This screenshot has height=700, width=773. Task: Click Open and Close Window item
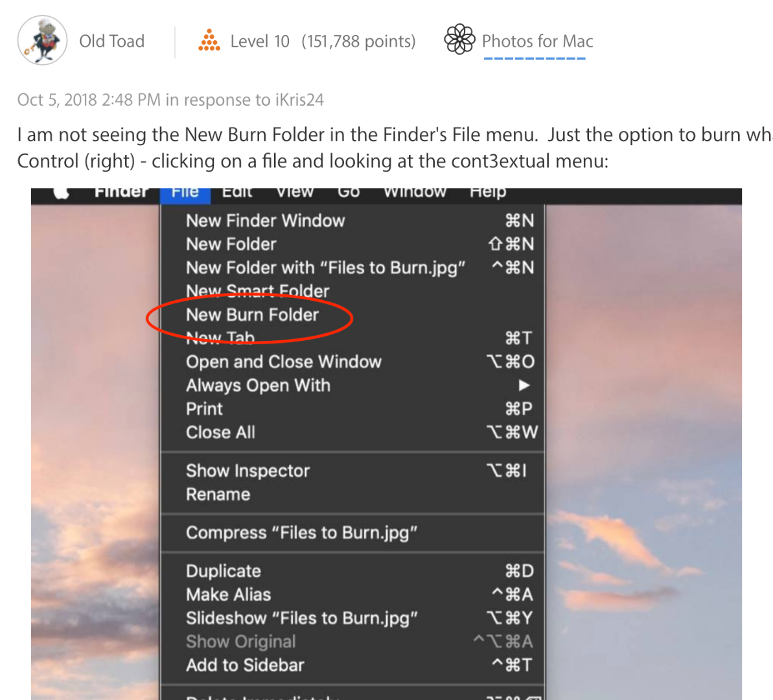click(x=283, y=362)
